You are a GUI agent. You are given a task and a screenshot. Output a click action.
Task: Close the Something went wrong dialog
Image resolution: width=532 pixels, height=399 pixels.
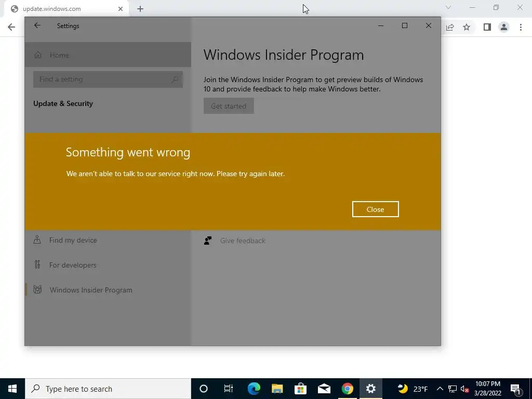click(x=375, y=209)
